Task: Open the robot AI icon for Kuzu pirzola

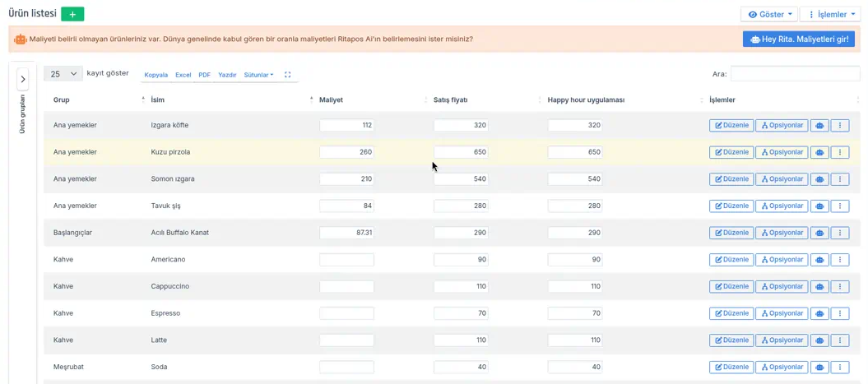Action: pyautogui.click(x=819, y=152)
